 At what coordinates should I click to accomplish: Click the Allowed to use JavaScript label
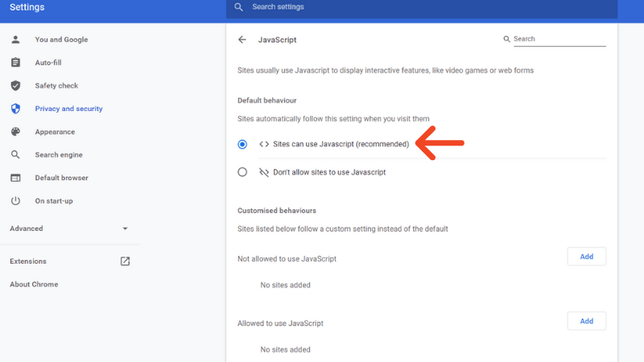280,323
